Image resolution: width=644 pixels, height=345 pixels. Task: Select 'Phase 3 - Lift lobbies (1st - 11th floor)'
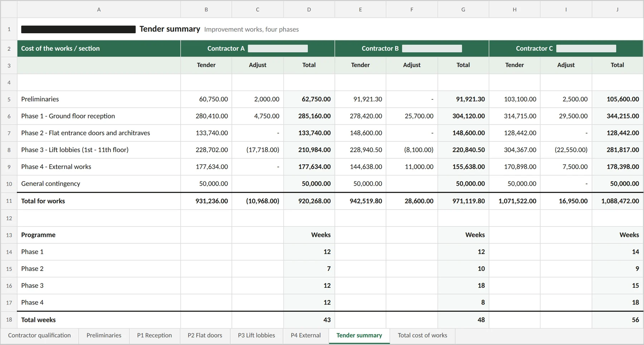(99, 150)
